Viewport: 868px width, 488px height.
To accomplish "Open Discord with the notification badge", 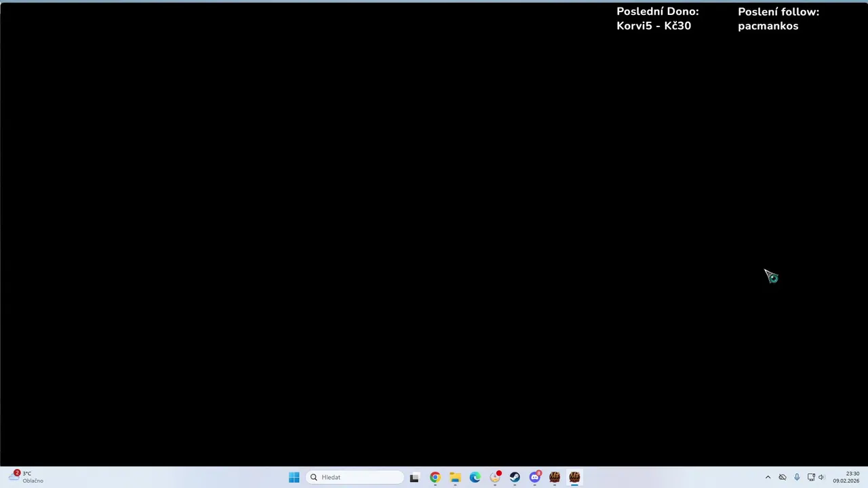I will pyautogui.click(x=535, y=477).
